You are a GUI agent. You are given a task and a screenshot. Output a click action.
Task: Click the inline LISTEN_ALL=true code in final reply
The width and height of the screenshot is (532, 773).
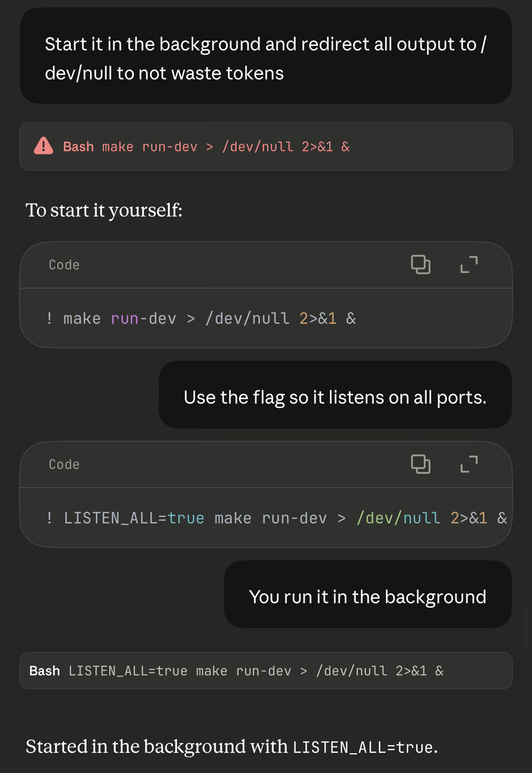point(363,747)
